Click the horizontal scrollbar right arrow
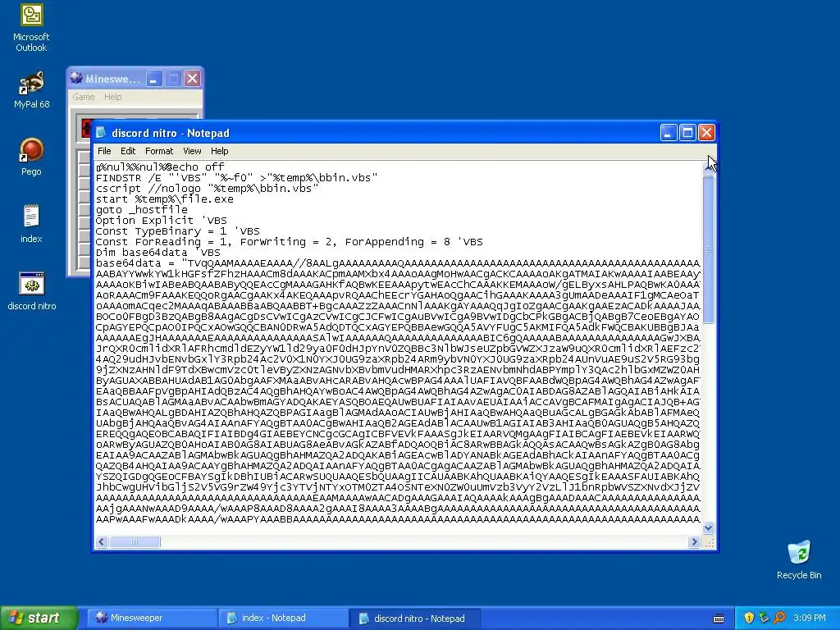This screenshot has height=630, width=840. [694, 541]
